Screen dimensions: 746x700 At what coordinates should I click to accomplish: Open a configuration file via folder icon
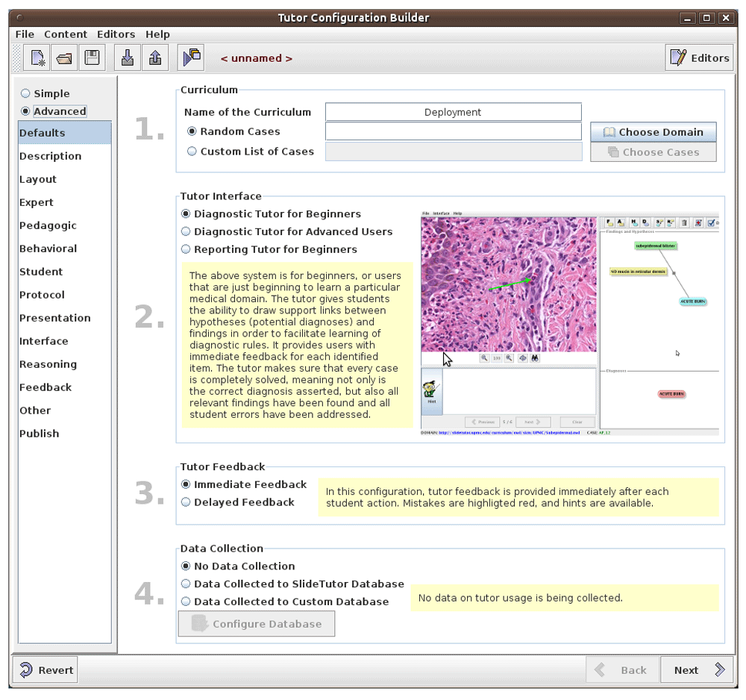click(x=64, y=58)
